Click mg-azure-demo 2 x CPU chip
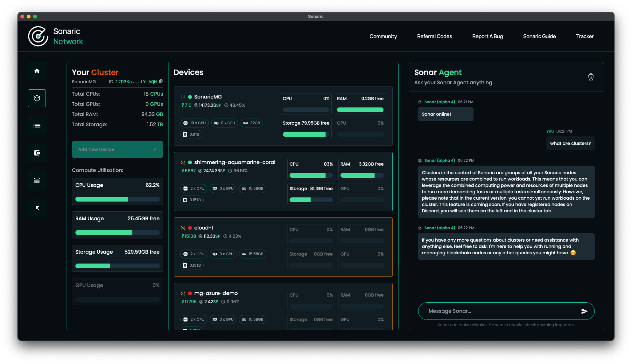632x364 pixels. [x=194, y=319]
